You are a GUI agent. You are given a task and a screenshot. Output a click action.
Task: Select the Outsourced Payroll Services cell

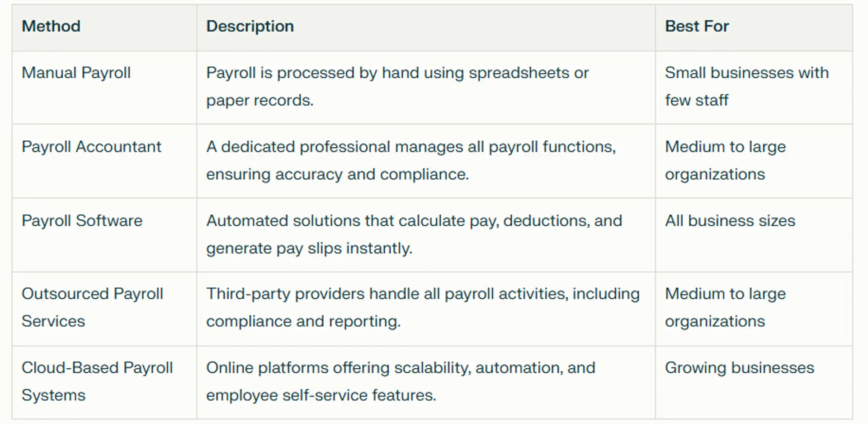pyautogui.click(x=92, y=307)
